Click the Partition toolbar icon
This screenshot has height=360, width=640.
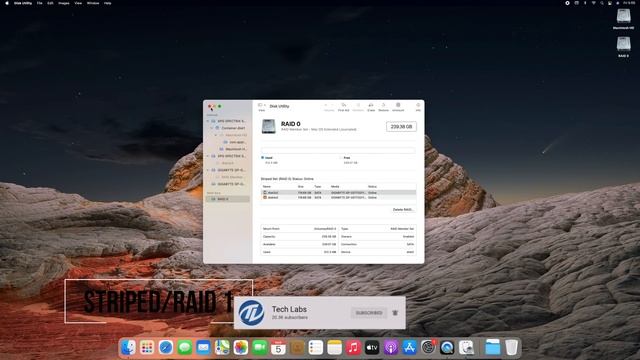[358, 107]
